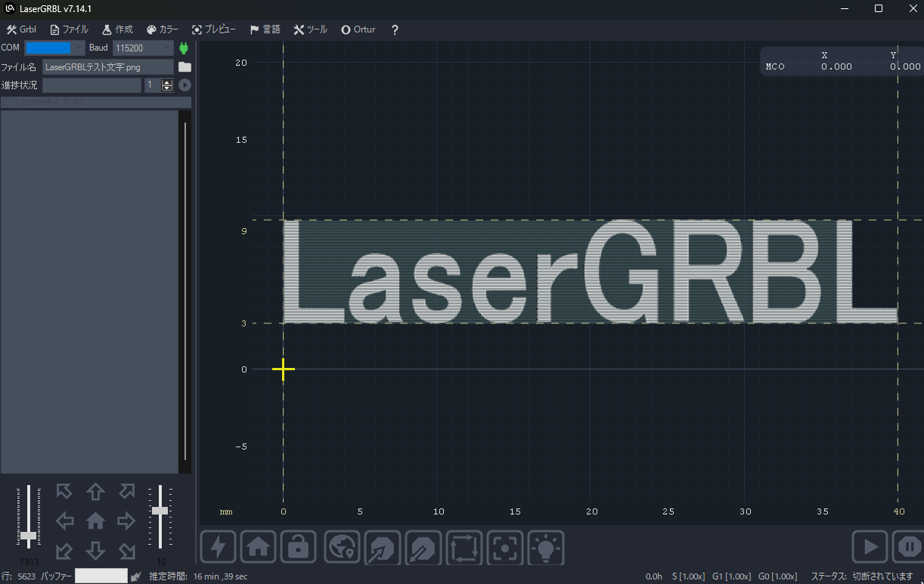Click the reset (lightning bolt) button
This screenshot has height=584, width=924.
pos(219,547)
